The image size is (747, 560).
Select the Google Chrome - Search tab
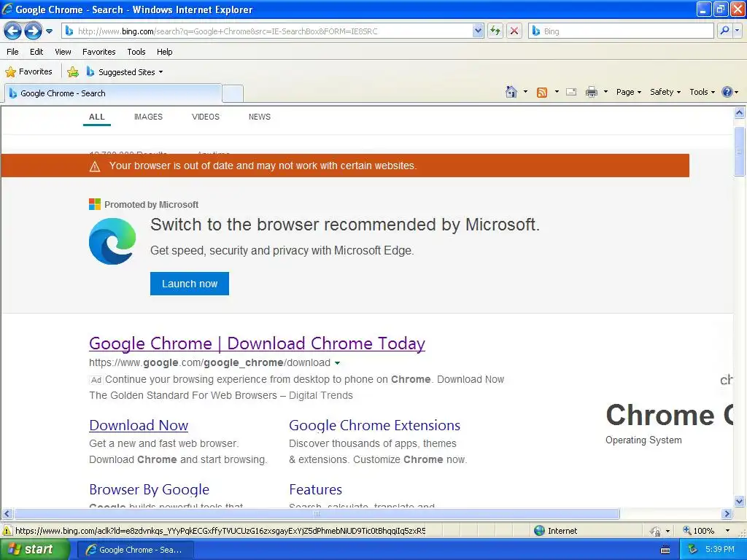[x=113, y=93]
